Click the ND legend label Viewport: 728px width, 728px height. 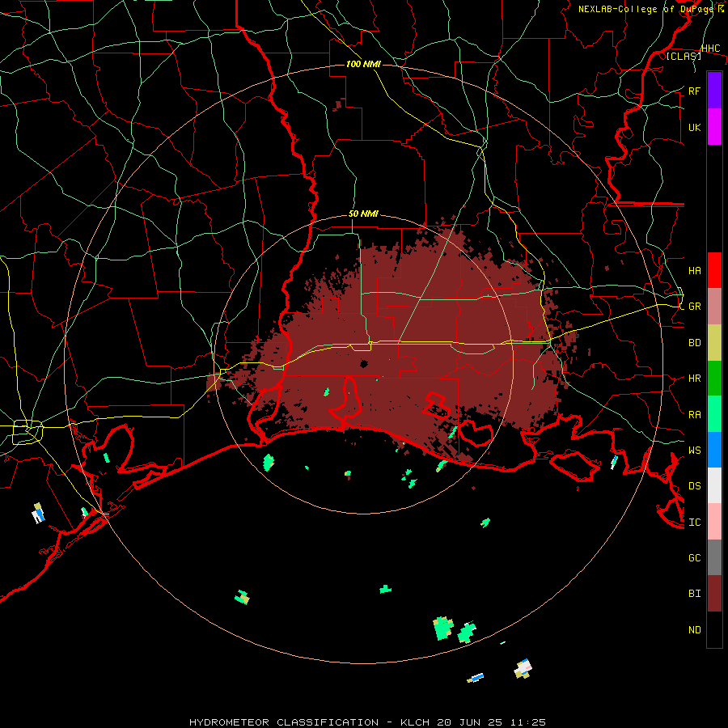694,630
